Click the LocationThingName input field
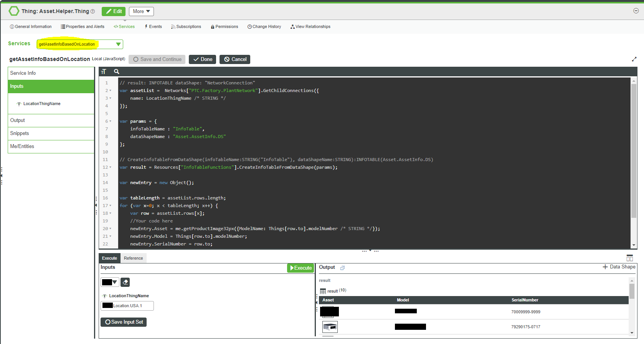 pyautogui.click(x=127, y=306)
